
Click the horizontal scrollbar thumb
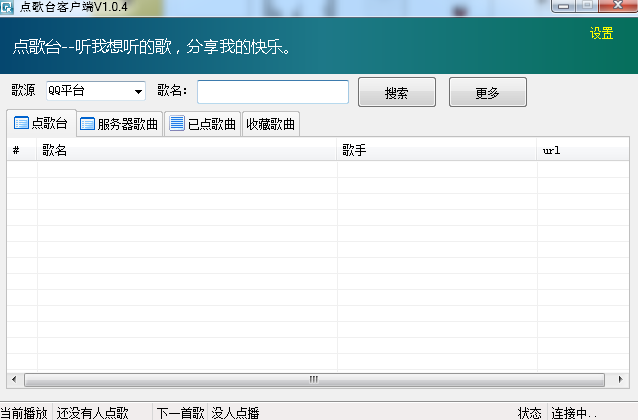[313, 380]
